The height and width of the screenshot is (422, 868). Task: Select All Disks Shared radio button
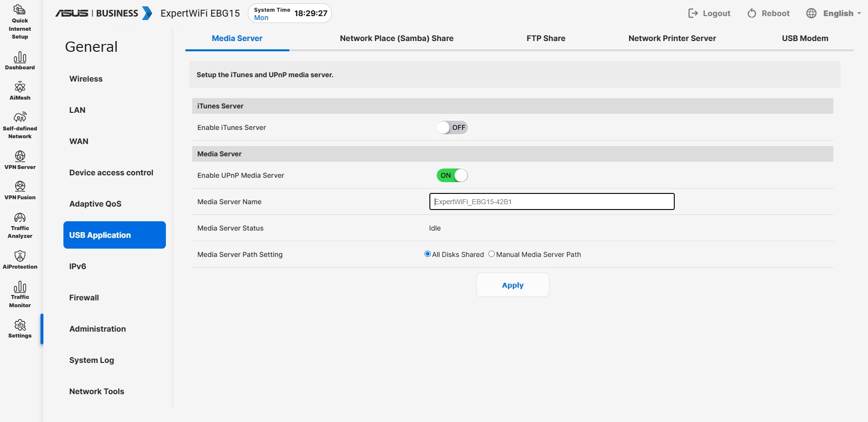428,254
